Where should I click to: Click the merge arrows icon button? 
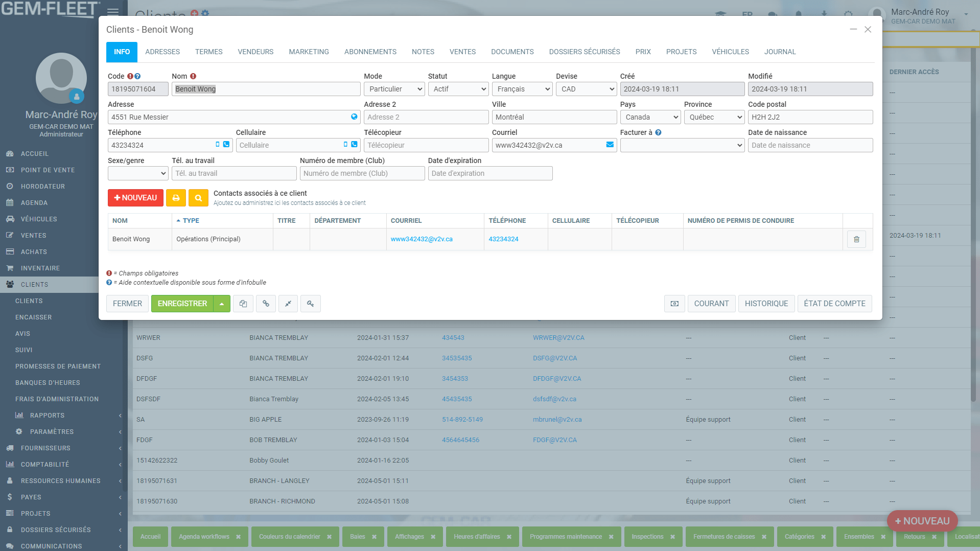288,304
